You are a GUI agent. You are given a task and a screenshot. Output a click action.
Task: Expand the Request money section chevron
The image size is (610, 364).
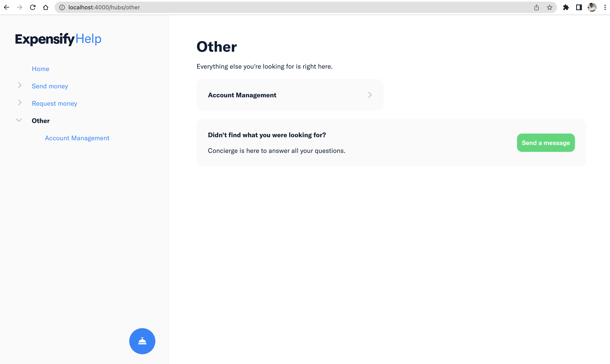click(x=20, y=103)
